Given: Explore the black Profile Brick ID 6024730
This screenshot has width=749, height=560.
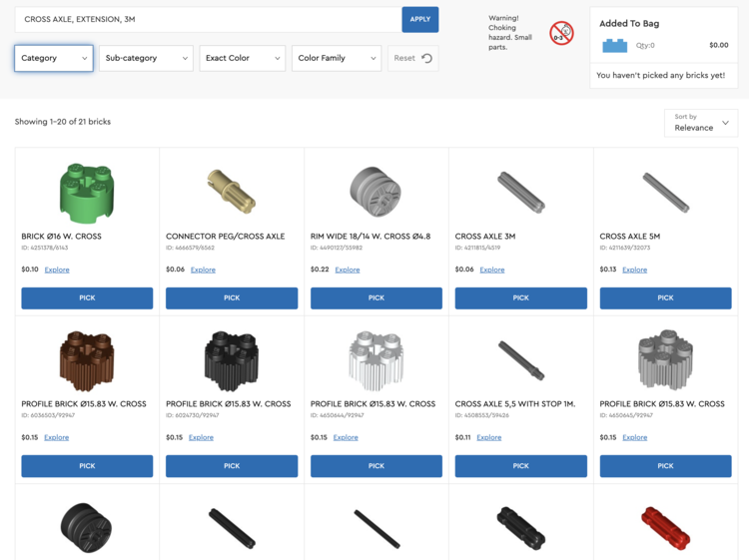Looking at the screenshot, I should [201, 437].
